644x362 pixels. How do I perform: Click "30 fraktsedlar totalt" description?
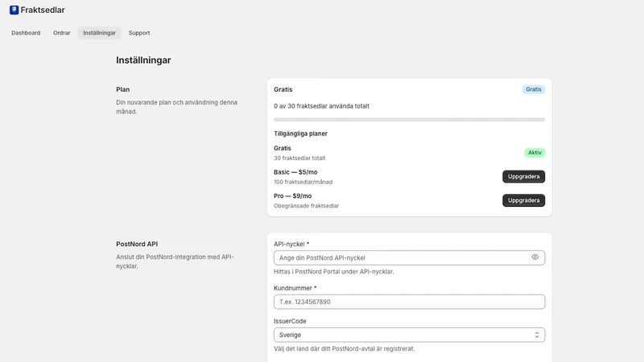[x=299, y=158]
